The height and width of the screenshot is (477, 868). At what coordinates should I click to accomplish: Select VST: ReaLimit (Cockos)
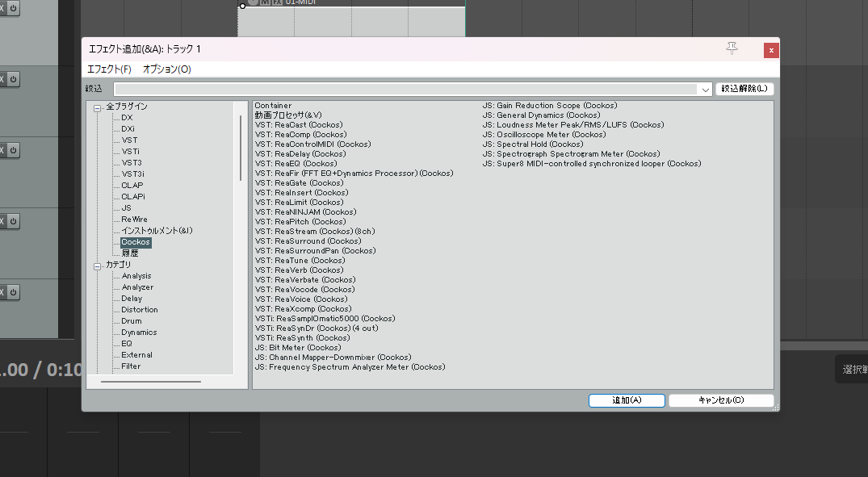tap(300, 203)
